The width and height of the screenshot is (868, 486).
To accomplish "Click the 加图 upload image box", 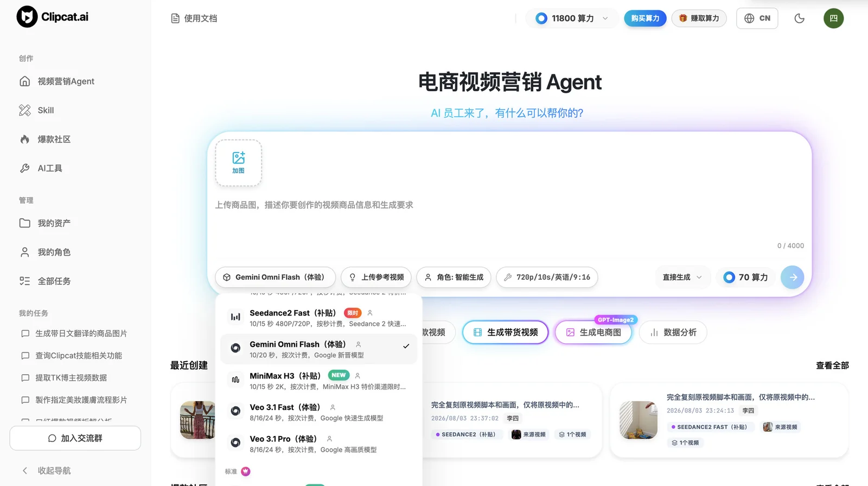I will (239, 163).
